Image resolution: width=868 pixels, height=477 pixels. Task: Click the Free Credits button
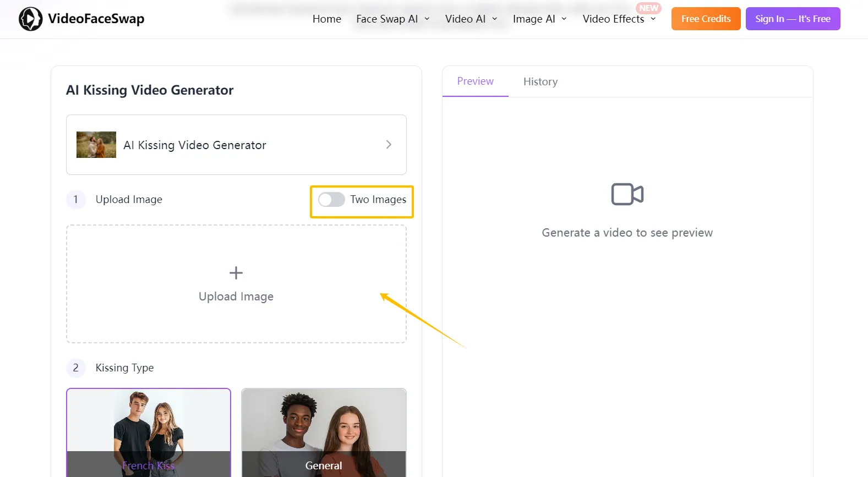[706, 19]
